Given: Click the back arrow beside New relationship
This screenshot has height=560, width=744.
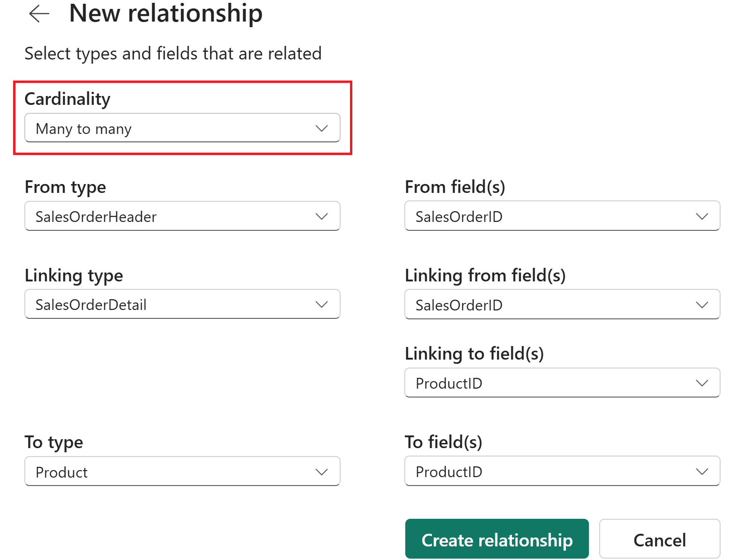Looking at the screenshot, I should 39,14.
